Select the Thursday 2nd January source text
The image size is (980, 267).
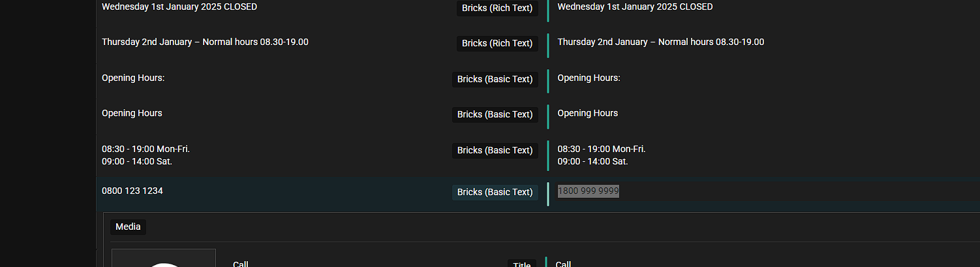point(205,42)
